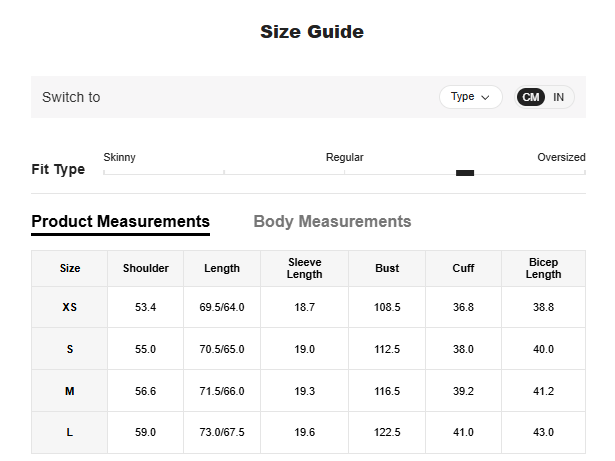Click the Sleeve Length column header

(x=305, y=268)
